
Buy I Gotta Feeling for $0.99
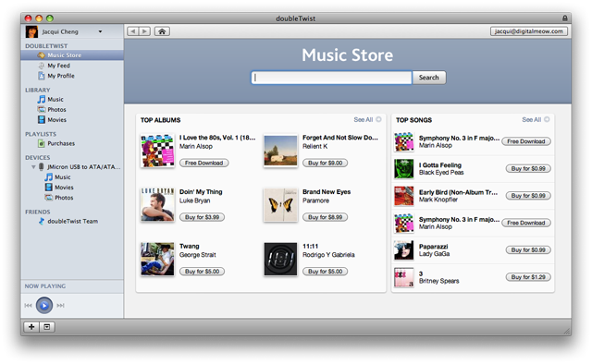[x=528, y=169]
